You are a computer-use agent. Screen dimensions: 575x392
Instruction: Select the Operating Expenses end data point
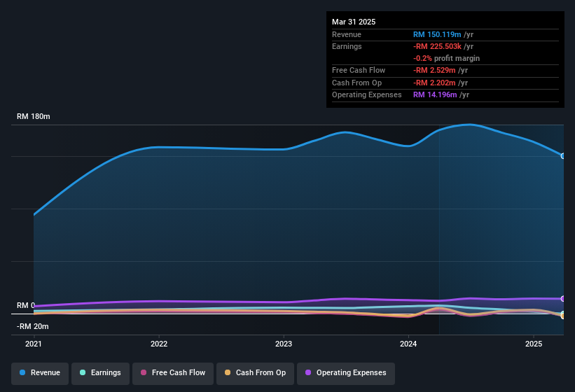(x=563, y=299)
